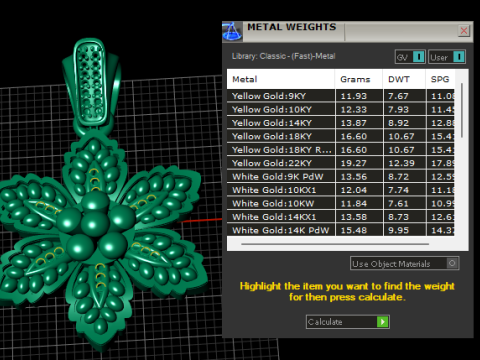This screenshot has width=480, height=360.
Task: Select the White Gold:14KX1 row
Action: (341, 217)
